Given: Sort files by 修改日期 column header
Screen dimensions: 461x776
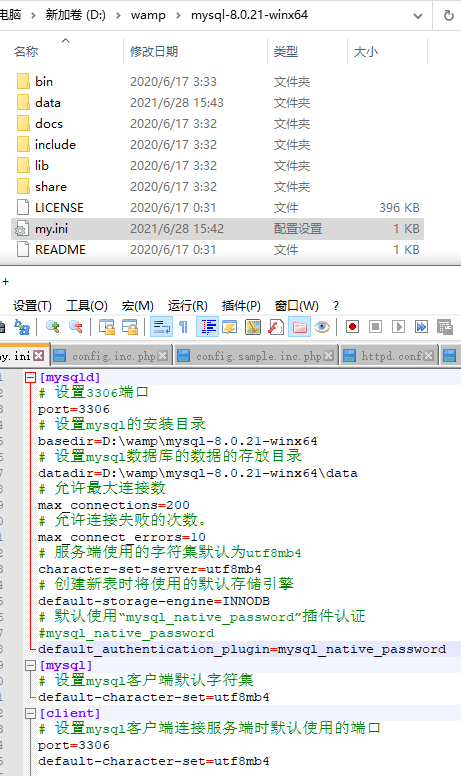Looking at the screenshot, I should tap(154, 51).
